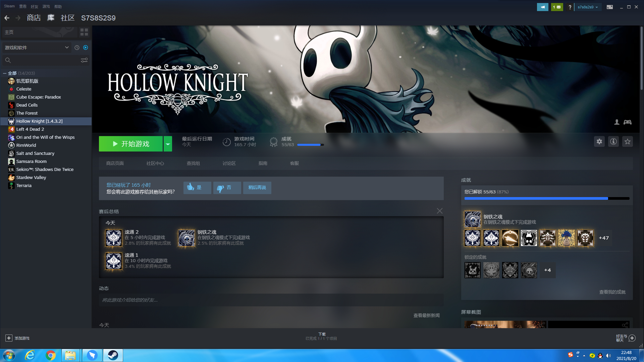Open the community hub link
Image resolution: width=644 pixels, height=362 pixels.
pyautogui.click(x=155, y=163)
